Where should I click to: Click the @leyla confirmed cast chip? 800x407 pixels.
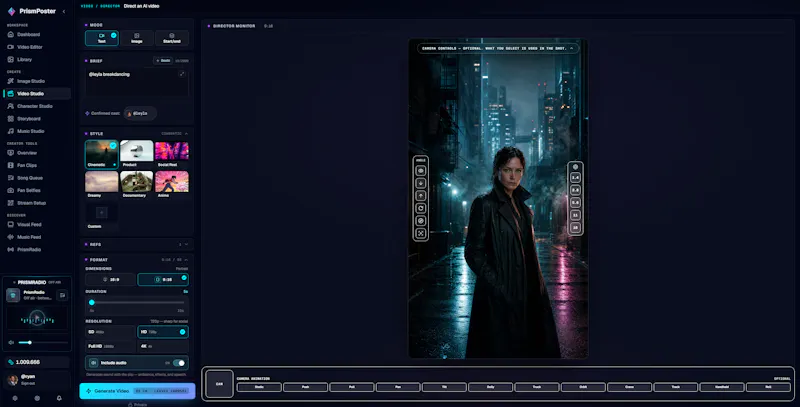tap(140, 113)
